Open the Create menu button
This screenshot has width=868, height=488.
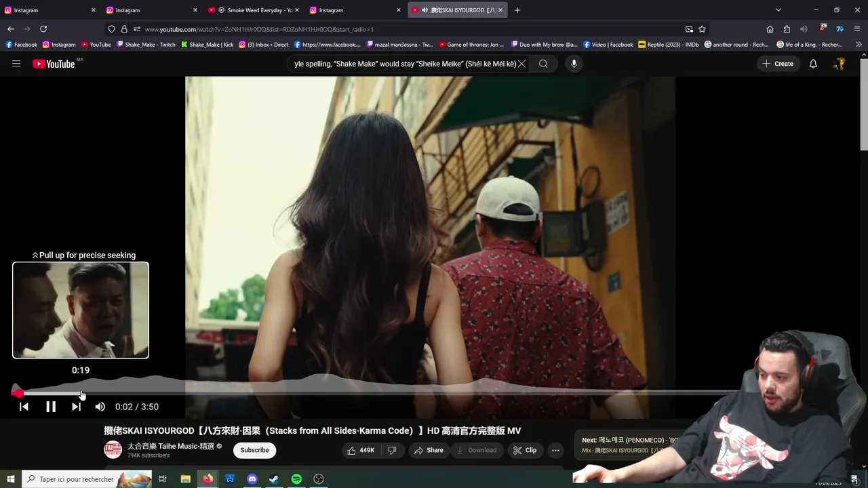click(778, 64)
